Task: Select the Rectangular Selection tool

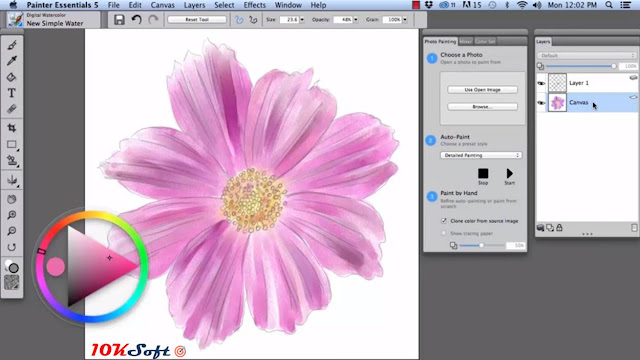Action: tap(12, 144)
